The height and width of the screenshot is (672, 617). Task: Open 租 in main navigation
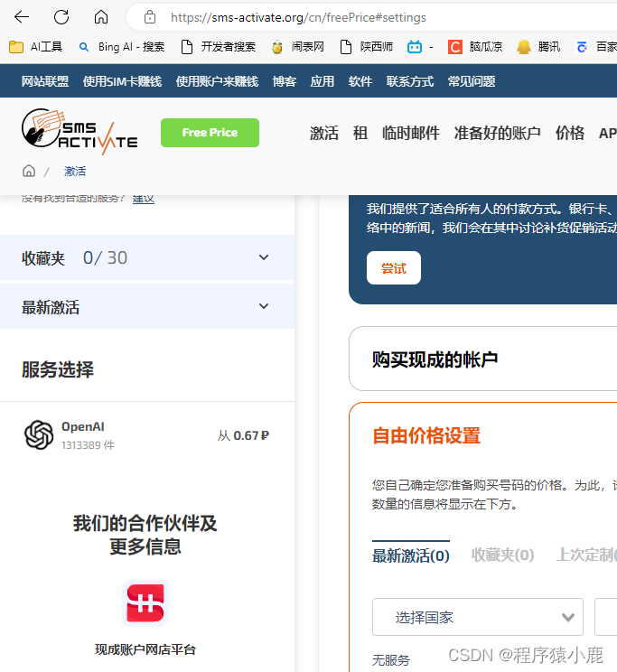click(x=360, y=133)
